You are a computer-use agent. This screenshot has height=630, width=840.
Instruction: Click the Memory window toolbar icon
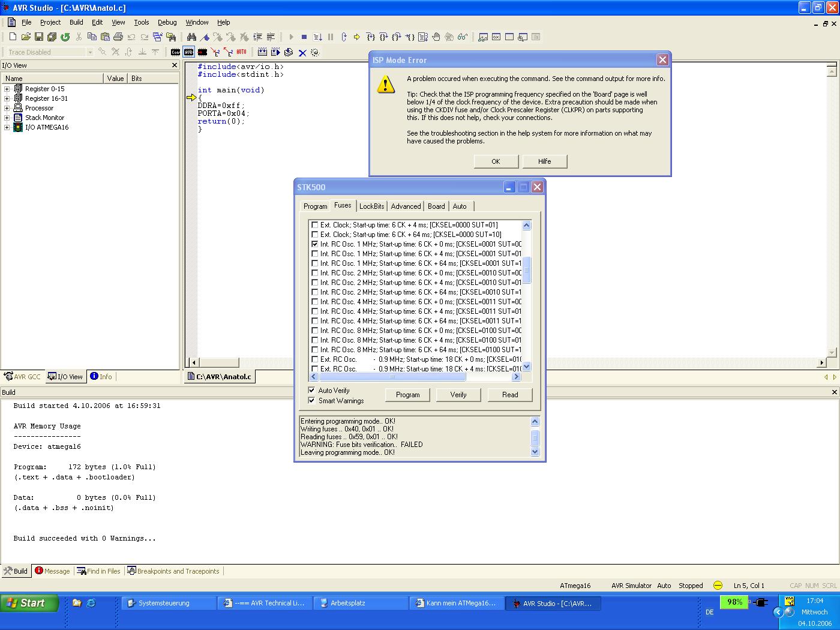pyautogui.click(x=509, y=37)
